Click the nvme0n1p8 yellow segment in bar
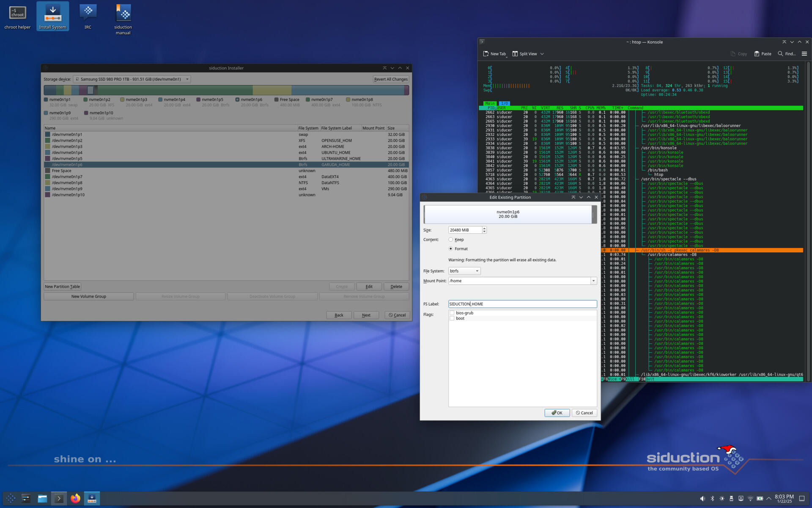The width and height of the screenshot is (812, 508). point(272,90)
